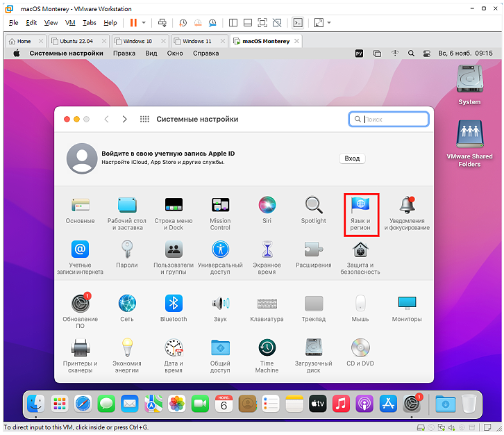
Task: Enter VMware full screen mode icon
Action: pos(262,22)
